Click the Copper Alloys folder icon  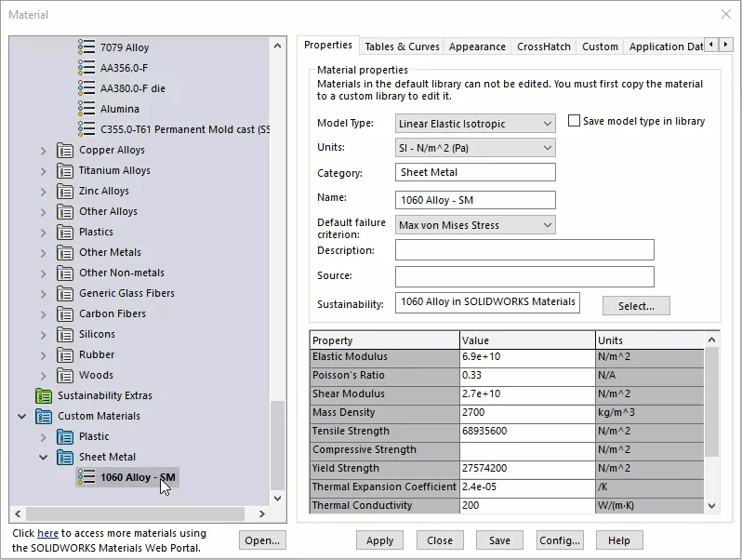(x=65, y=150)
